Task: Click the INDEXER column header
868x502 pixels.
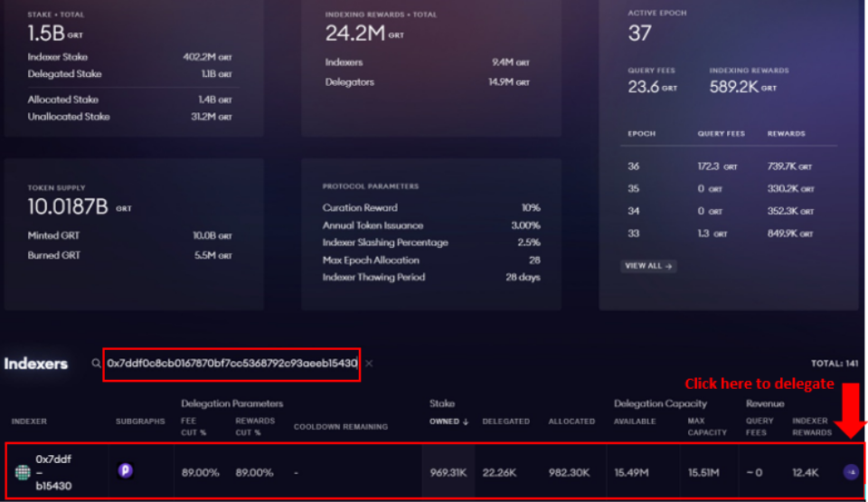Action: [x=29, y=421]
